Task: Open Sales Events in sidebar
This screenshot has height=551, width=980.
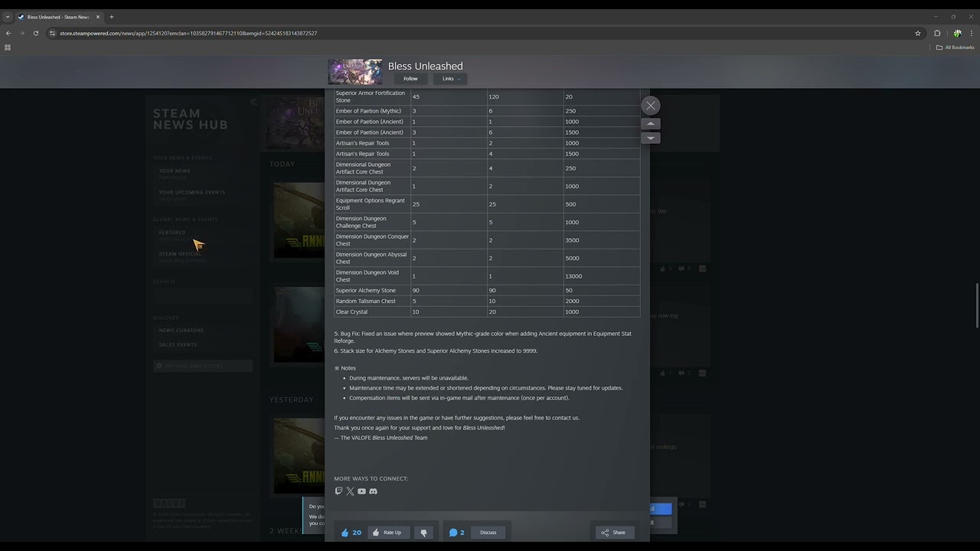Action: [178, 344]
